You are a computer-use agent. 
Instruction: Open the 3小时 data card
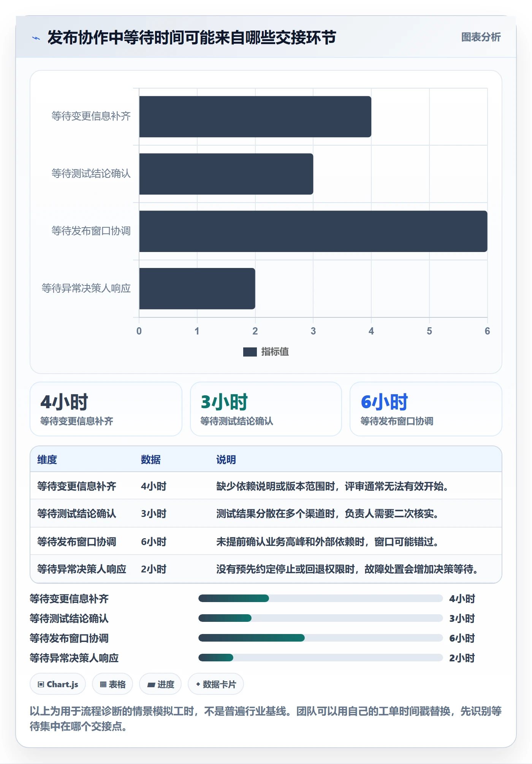coord(266,409)
